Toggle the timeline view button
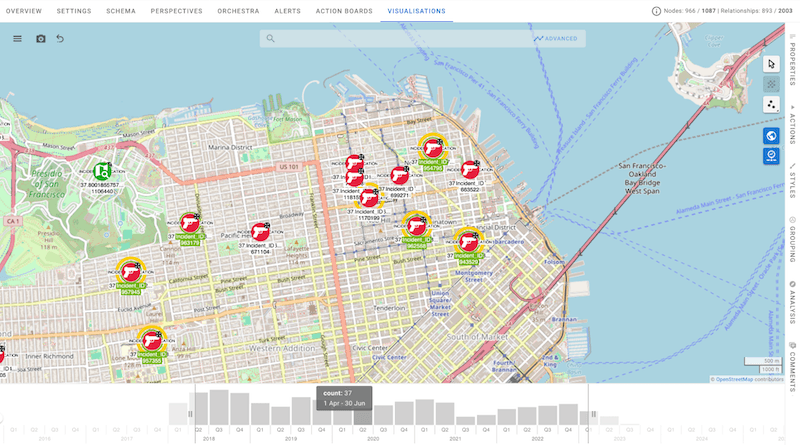Image resolution: width=800 pixels, height=445 pixels. pyautogui.click(x=771, y=156)
